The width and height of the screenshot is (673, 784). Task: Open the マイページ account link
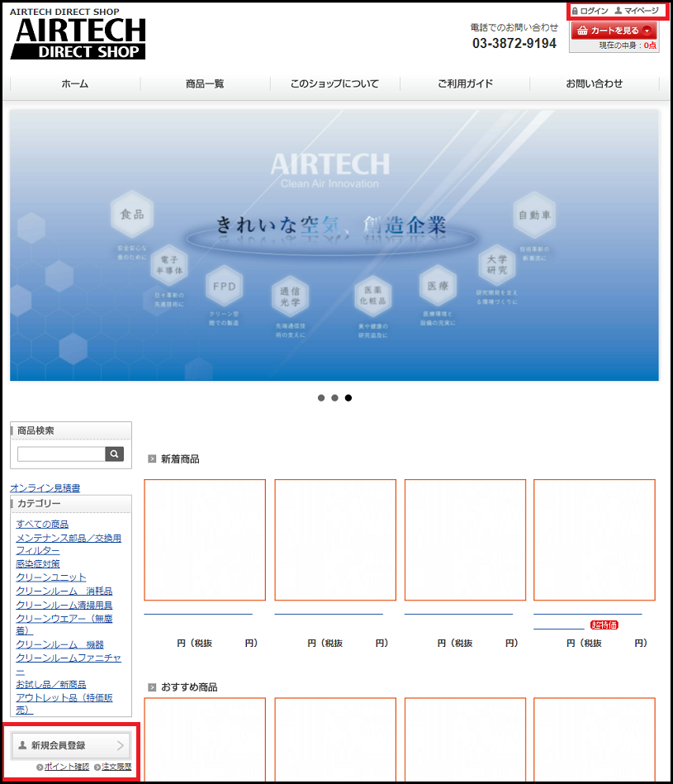pos(637,11)
